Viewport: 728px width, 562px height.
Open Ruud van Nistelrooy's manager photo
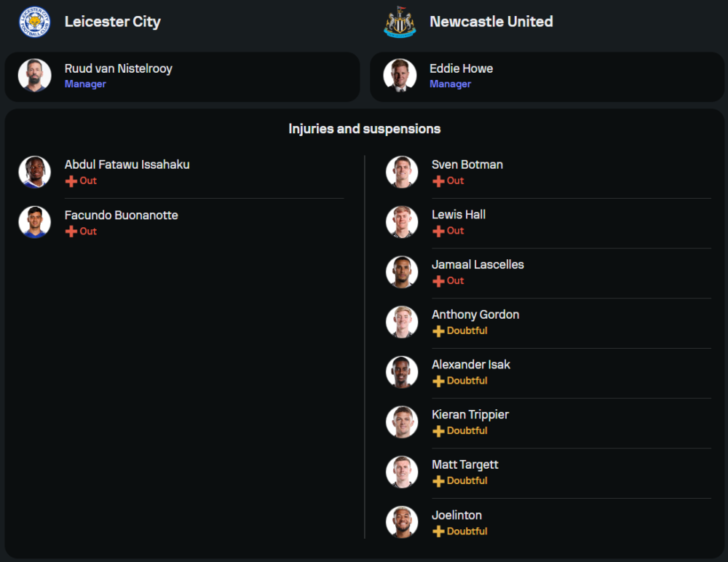(x=35, y=76)
